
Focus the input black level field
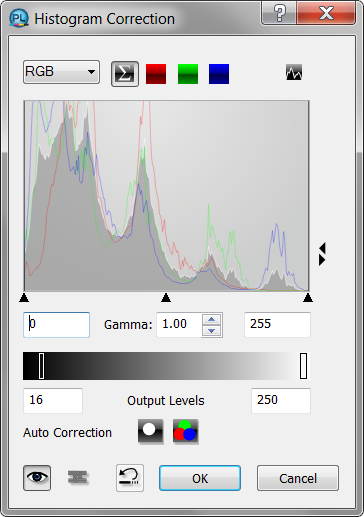coord(56,325)
